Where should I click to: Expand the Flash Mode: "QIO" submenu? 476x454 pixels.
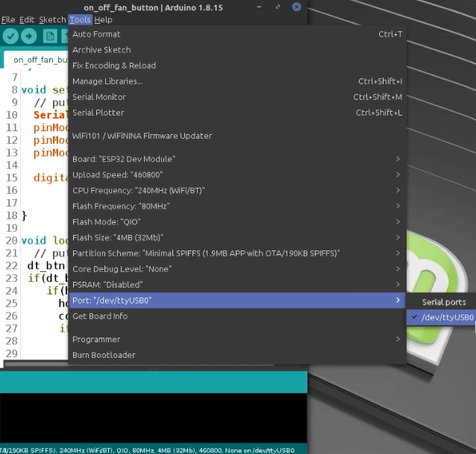click(x=237, y=222)
